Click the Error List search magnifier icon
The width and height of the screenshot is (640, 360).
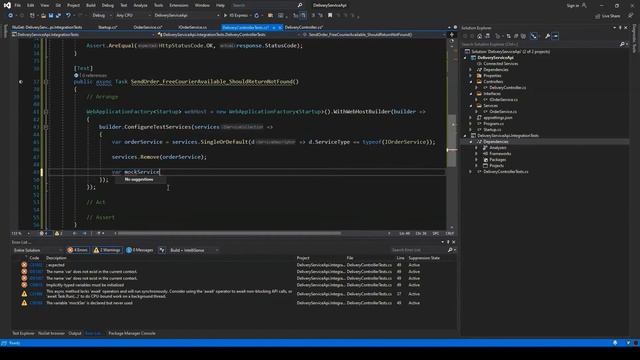[x=450, y=250]
